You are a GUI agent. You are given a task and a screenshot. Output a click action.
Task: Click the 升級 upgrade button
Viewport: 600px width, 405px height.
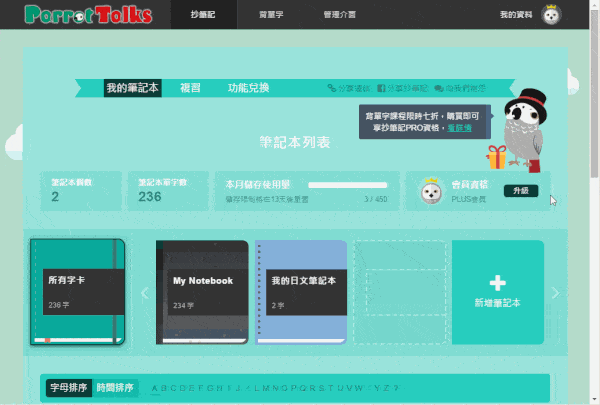(x=520, y=190)
